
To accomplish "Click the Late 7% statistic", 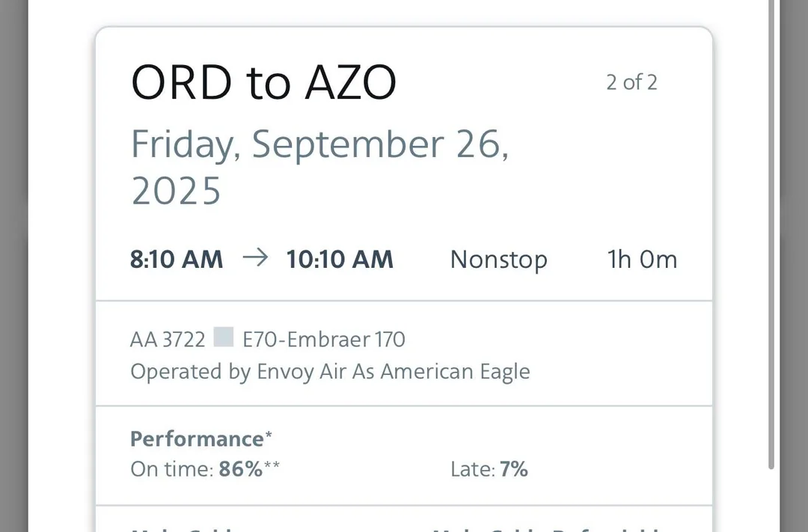I will pos(489,469).
